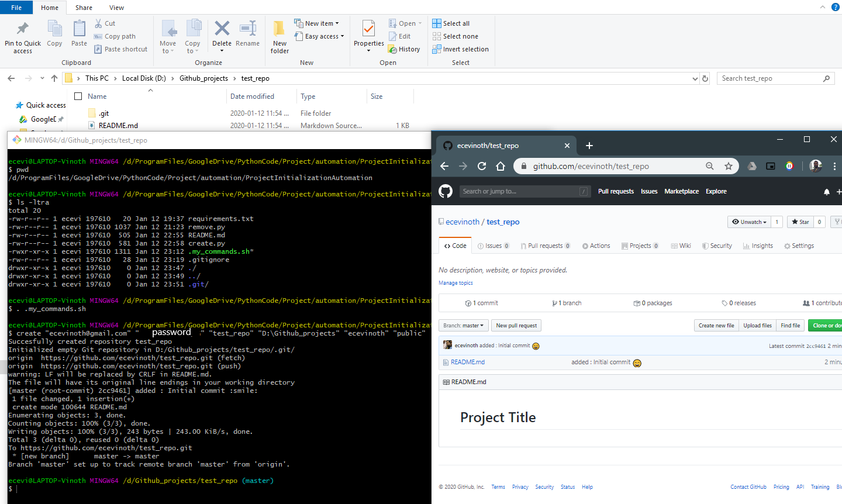Click the Delete X icon in ribbon
The image size is (842, 504).
coord(222,28)
